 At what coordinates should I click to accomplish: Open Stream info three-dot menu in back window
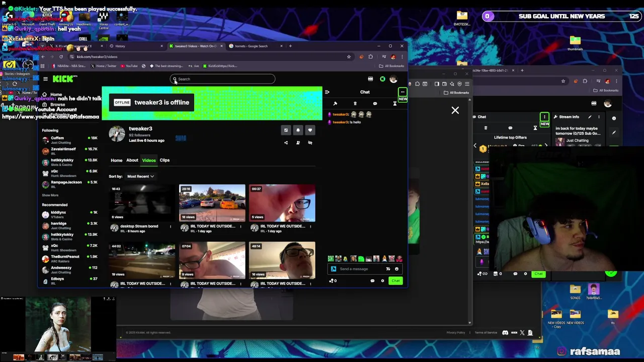pos(599,117)
